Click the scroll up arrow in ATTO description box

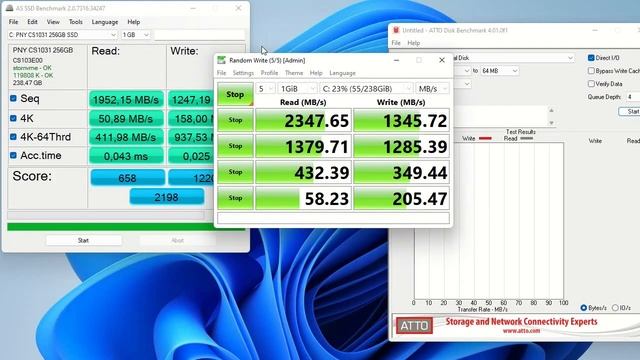[551, 110]
